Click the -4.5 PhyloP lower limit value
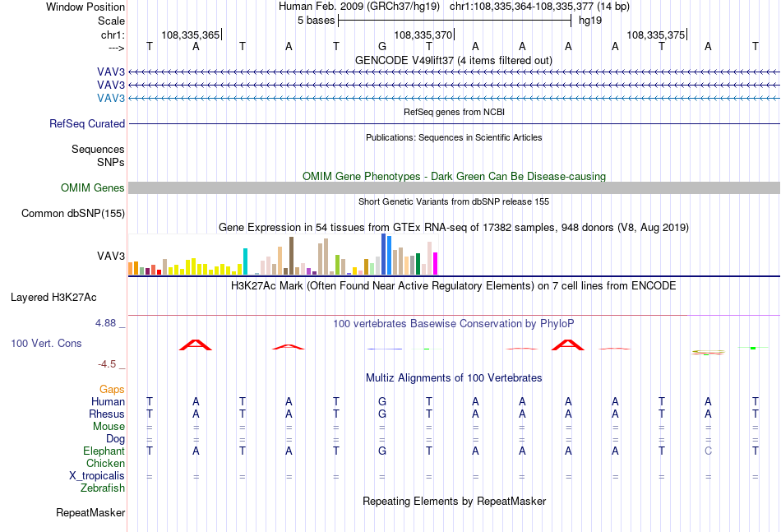781x532 pixels. (107, 364)
